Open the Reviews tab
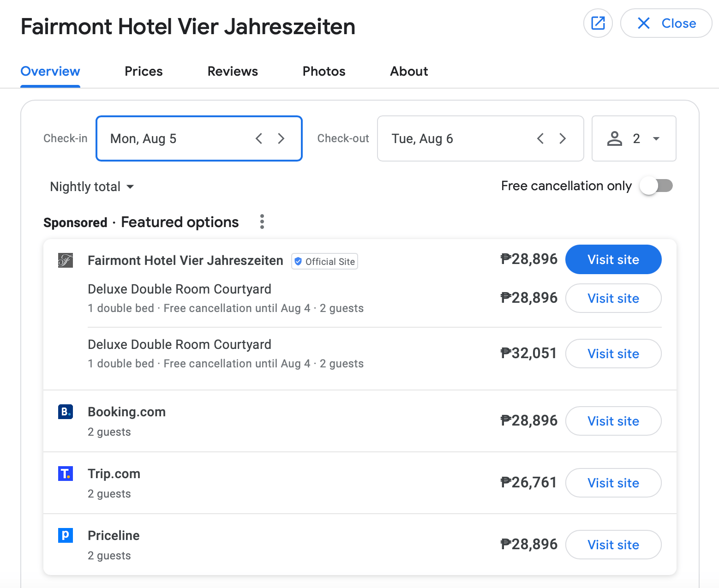The height and width of the screenshot is (588, 719). (x=233, y=71)
